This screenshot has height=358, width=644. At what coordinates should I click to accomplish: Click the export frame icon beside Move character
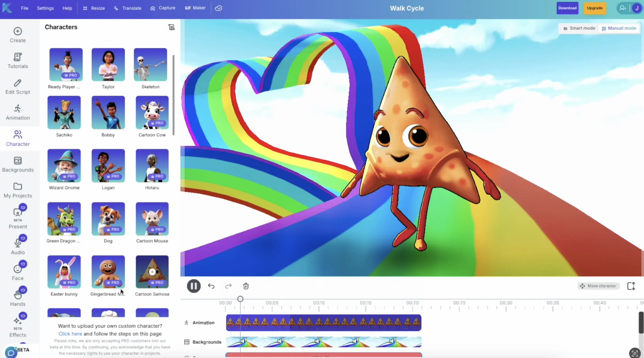click(631, 286)
